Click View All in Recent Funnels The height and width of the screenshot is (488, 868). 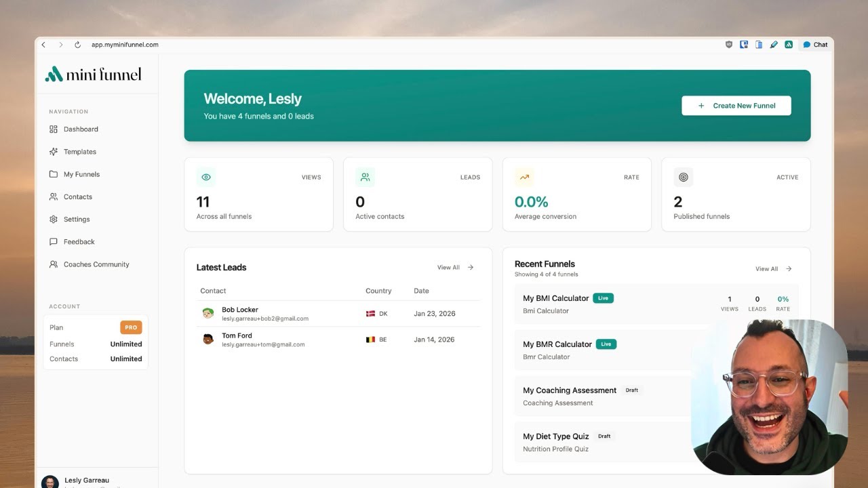pos(774,269)
